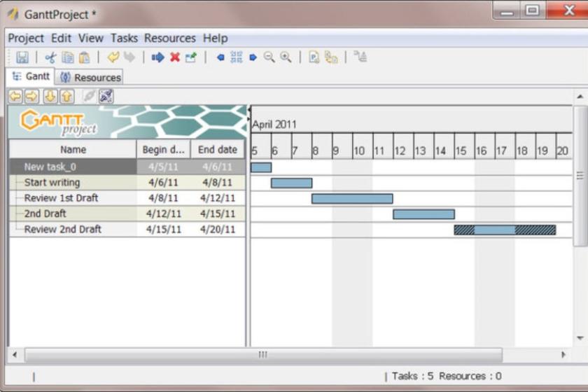This screenshot has height=392, width=588.
Task: Click the Tasks : 5 status bar text
Action: click(412, 376)
